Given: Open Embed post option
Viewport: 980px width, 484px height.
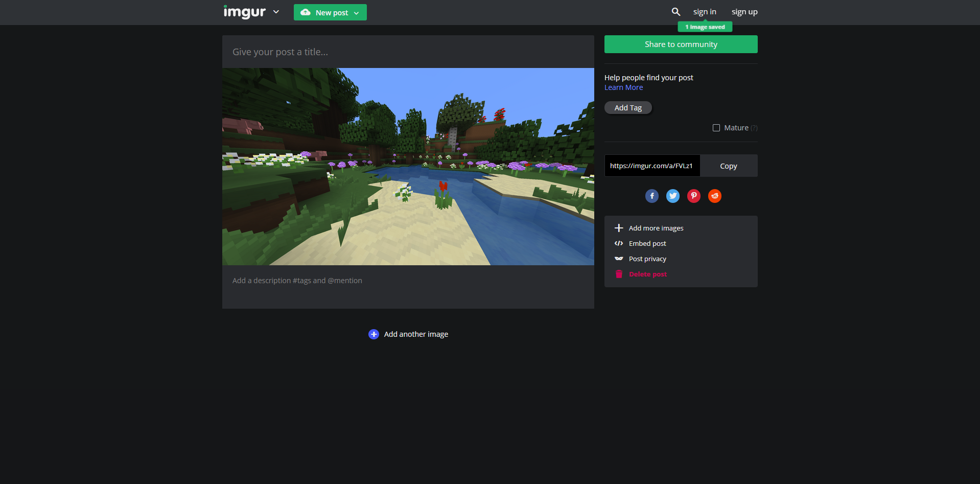Looking at the screenshot, I should [647, 243].
